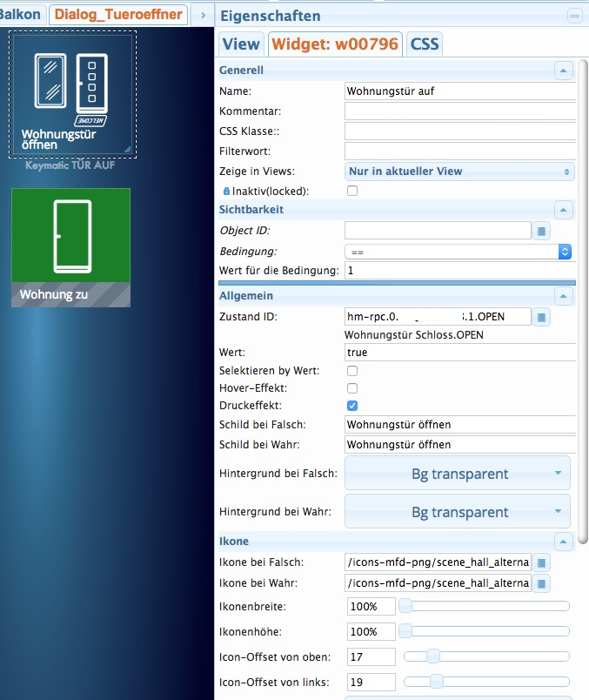The height and width of the screenshot is (700, 589).
Task: Uncheck the Druckeffekt checkbox
Action: pyautogui.click(x=352, y=406)
